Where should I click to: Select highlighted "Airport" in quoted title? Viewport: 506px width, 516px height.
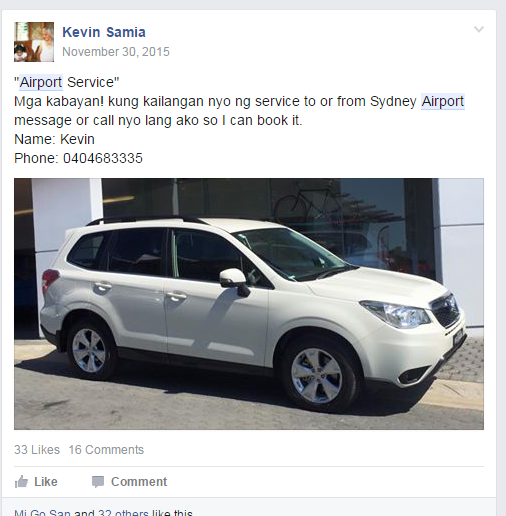[x=41, y=82]
